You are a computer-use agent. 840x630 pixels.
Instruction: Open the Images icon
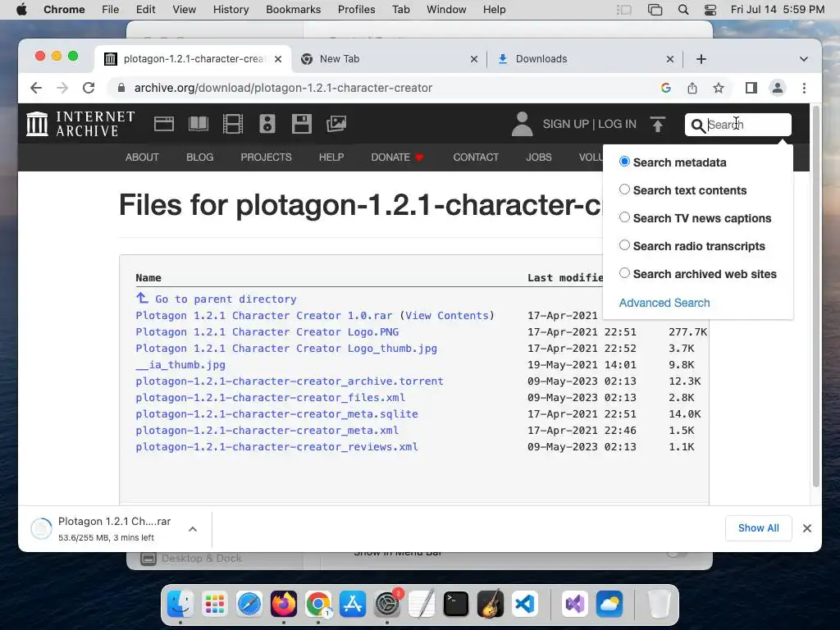(x=336, y=124)
